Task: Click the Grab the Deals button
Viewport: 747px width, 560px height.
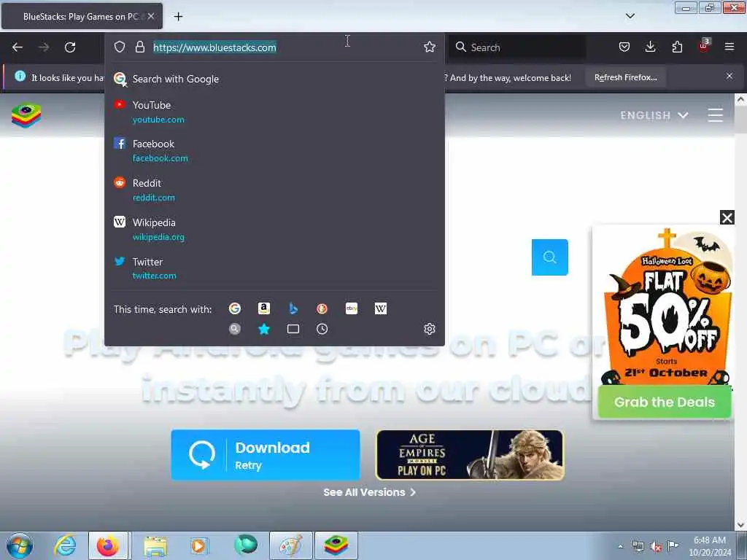Action: coord(664,402)
